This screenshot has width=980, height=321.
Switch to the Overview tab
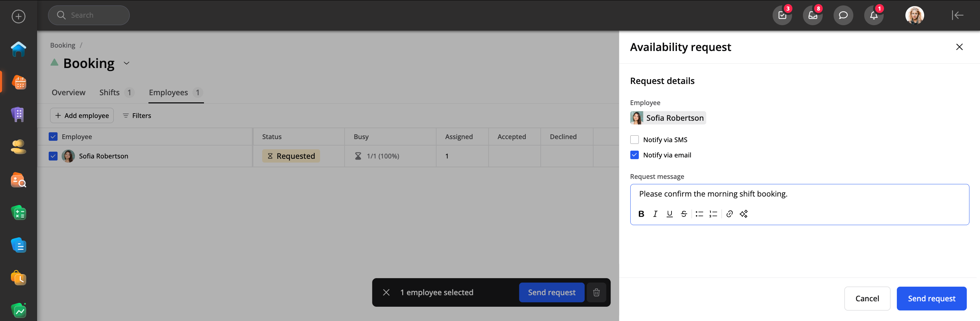click(68, 92)
